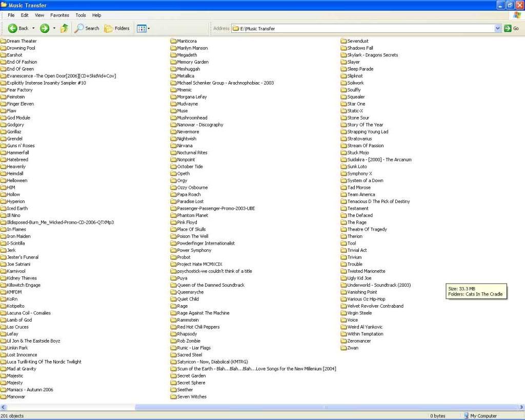Select the Killswitch Engage folder icon

4,285
